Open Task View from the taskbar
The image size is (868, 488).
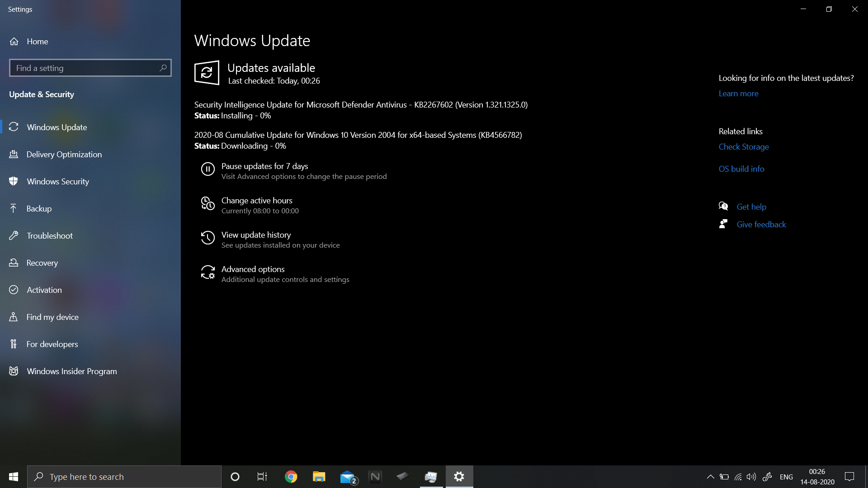point(262,477)
